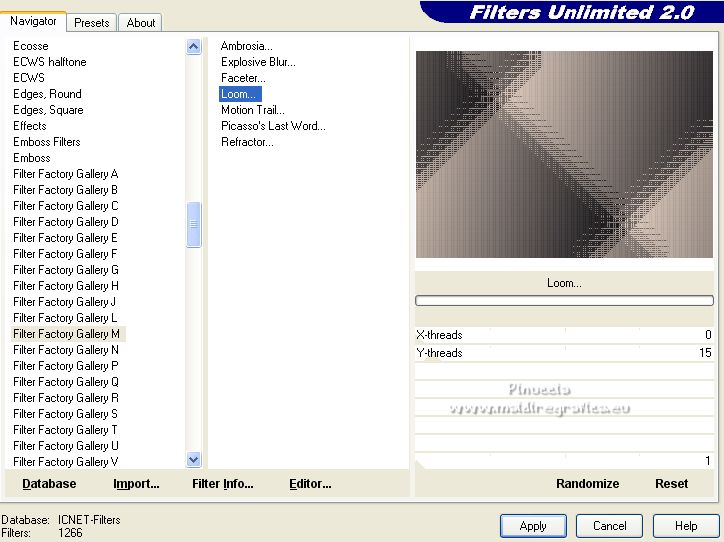Screen dimensions: 724x542
Task: Select Filter Factory Gallery R
Action: coord(66,398)
